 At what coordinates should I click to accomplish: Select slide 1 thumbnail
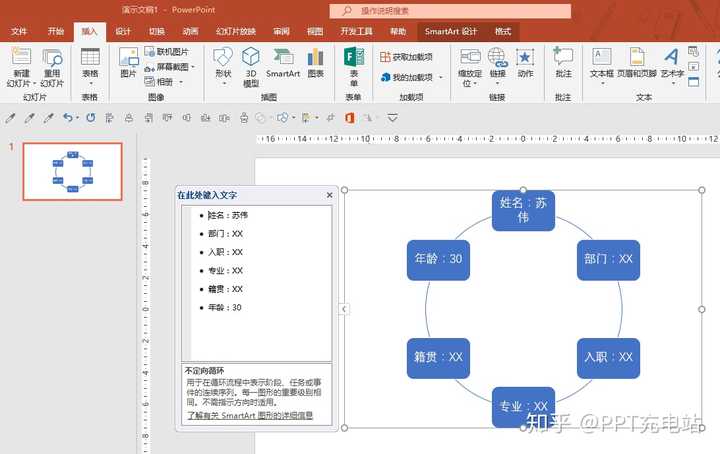point(73,171)
